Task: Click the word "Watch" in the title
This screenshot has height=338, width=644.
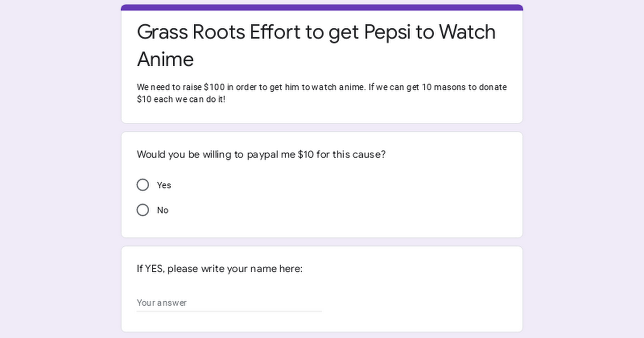Action: pos(467,32)
